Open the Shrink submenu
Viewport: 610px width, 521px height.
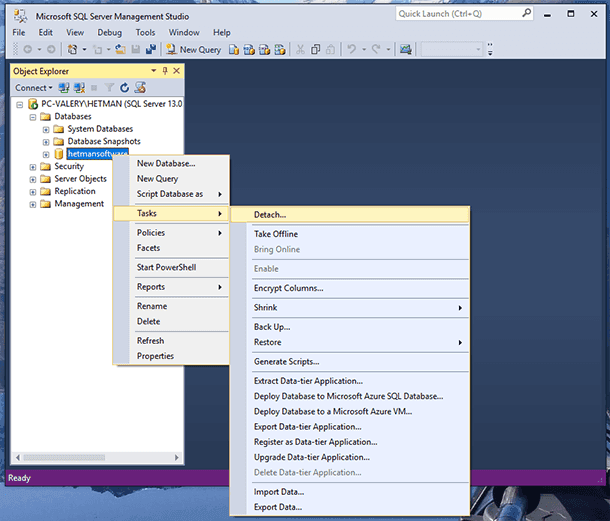click(350, 307)
